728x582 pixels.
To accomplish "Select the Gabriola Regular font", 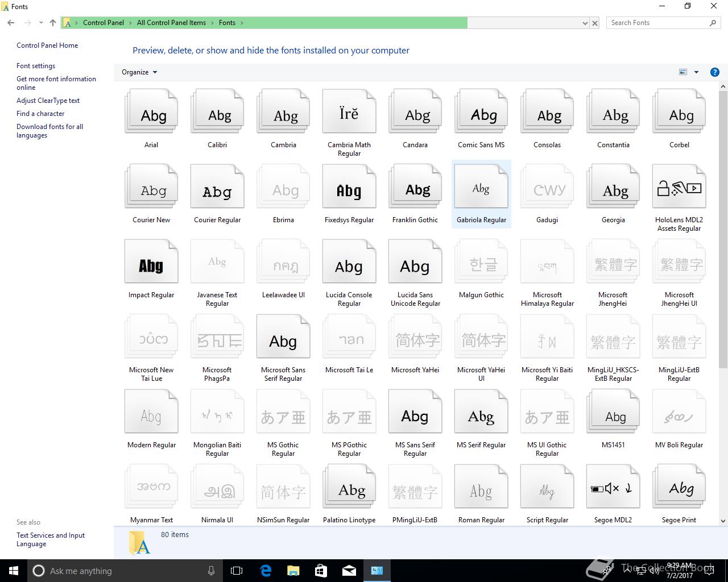I will [x=481, y=194].
